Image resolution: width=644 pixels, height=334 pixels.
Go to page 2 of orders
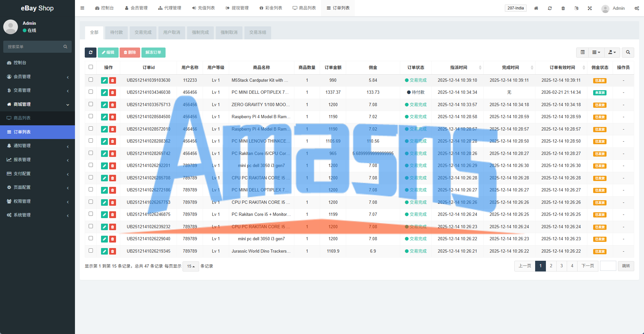point(551,266)
